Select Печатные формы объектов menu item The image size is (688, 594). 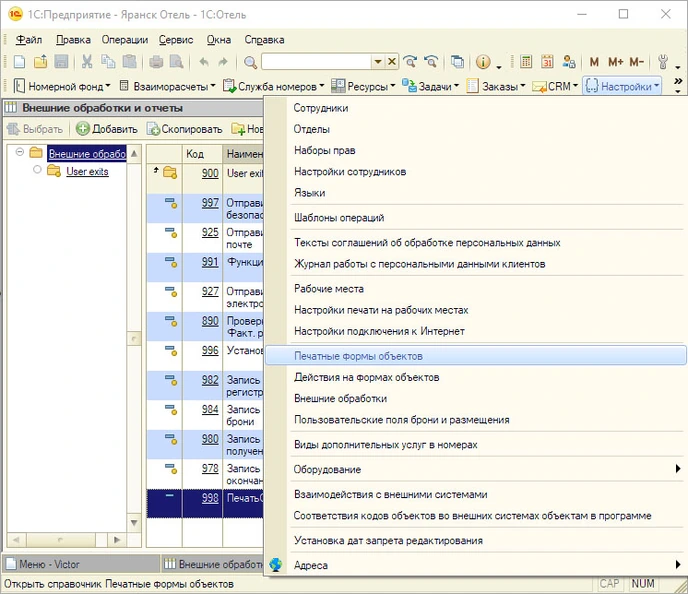click(358, 355)
